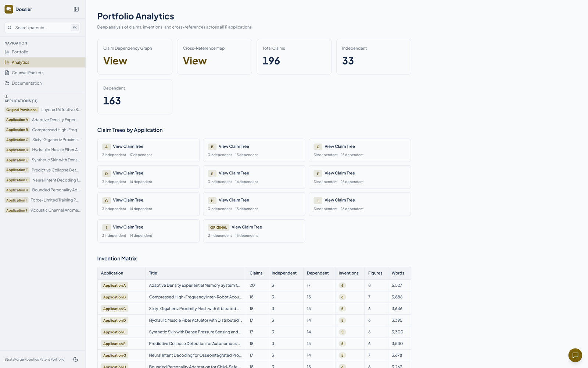The width and height of the screenshot is (588, 368).
Task: Go to Portfolio in navigation
Action: (43, 52)
